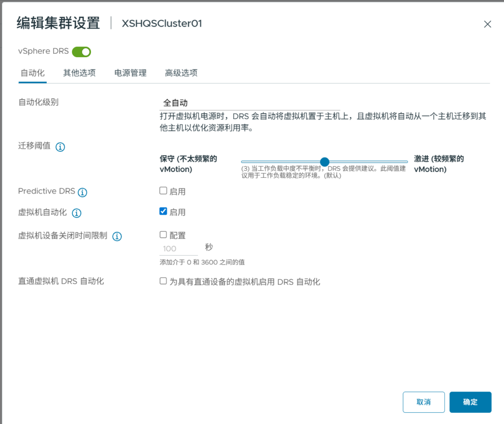Click the slider track's far right 激进 end
504x424 pixels.
[407, 162]
